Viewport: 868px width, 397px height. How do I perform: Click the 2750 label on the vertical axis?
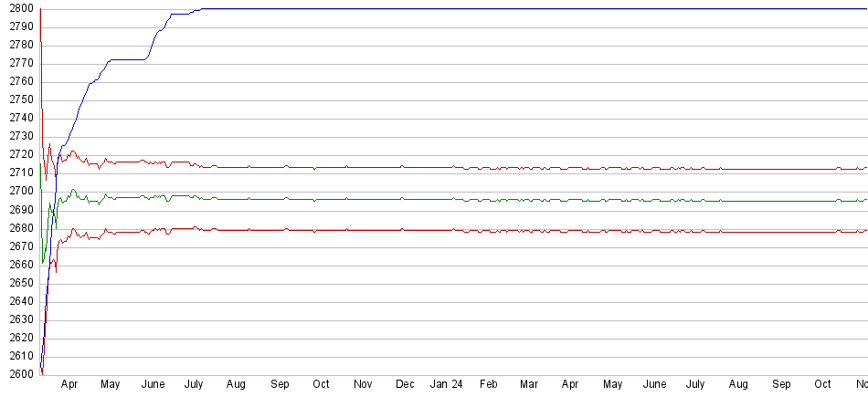pos(18,100)
